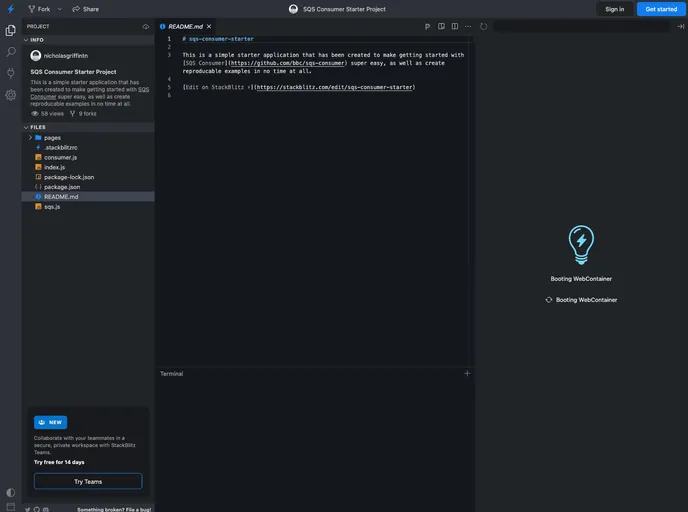The image size is (688, 512).
Task: Click the Prettier format icon
Action: pos(427,27)
